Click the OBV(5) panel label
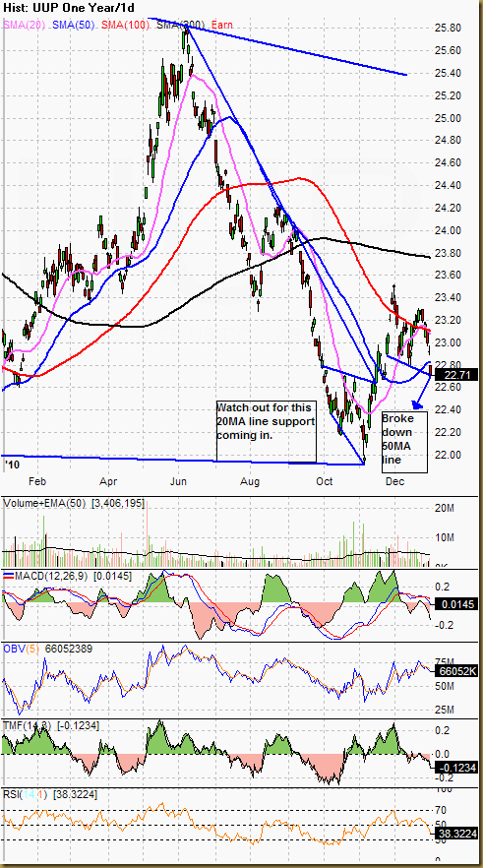 tap(22, 649)
